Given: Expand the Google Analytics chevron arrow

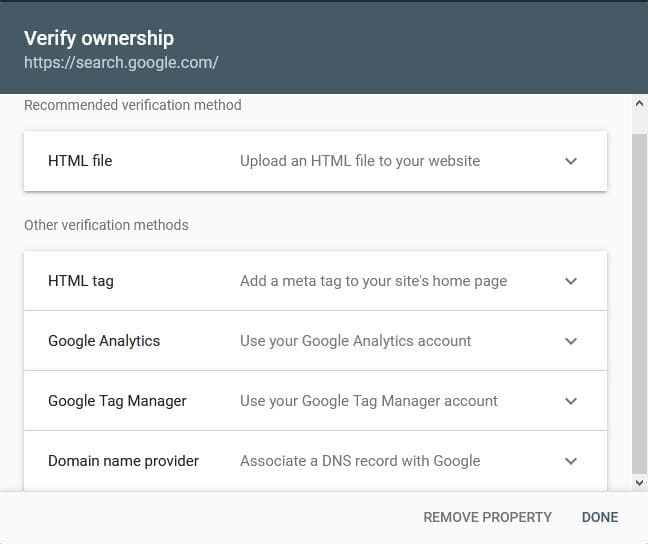Looking at the screenshot, I should point(571,341).
